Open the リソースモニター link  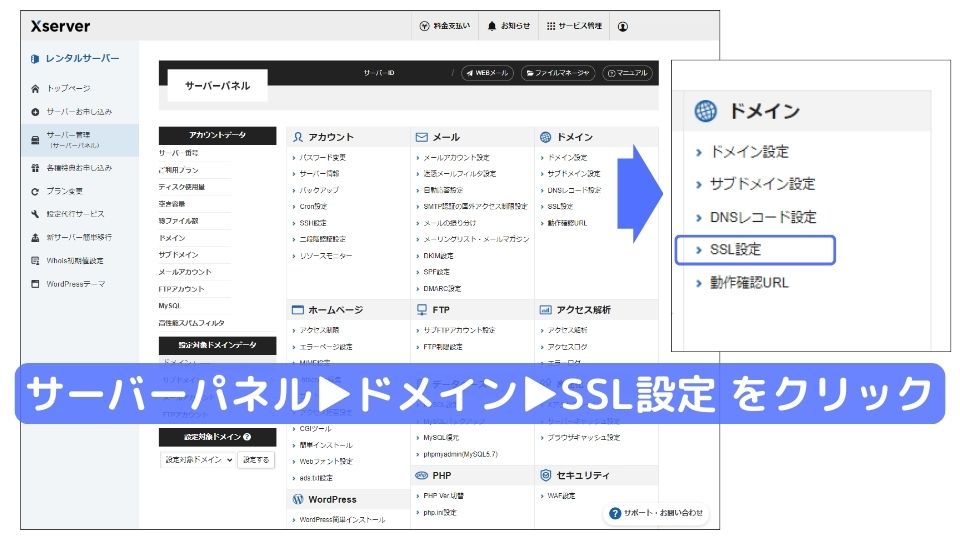(x=325, y=256)
